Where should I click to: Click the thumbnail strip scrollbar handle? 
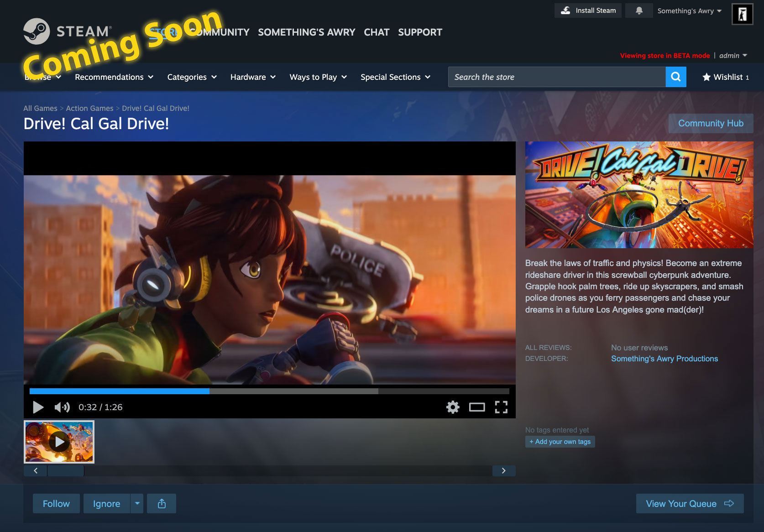tap(66, 470)
